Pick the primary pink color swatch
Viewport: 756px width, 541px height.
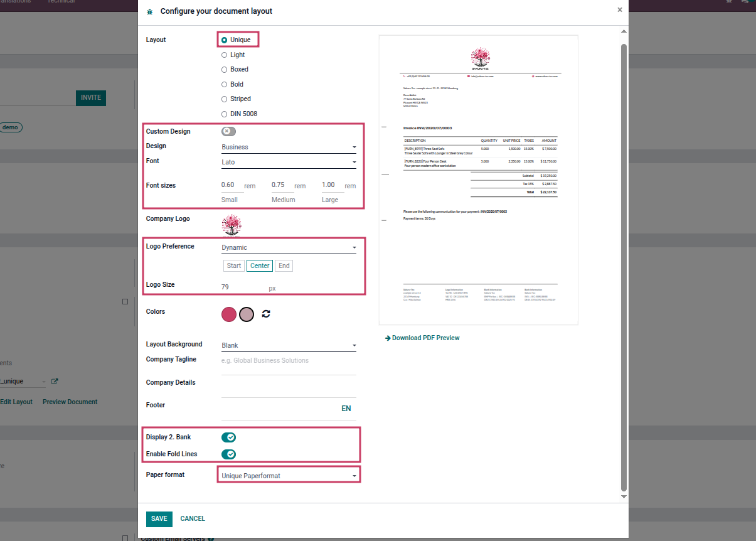(229, 314)
